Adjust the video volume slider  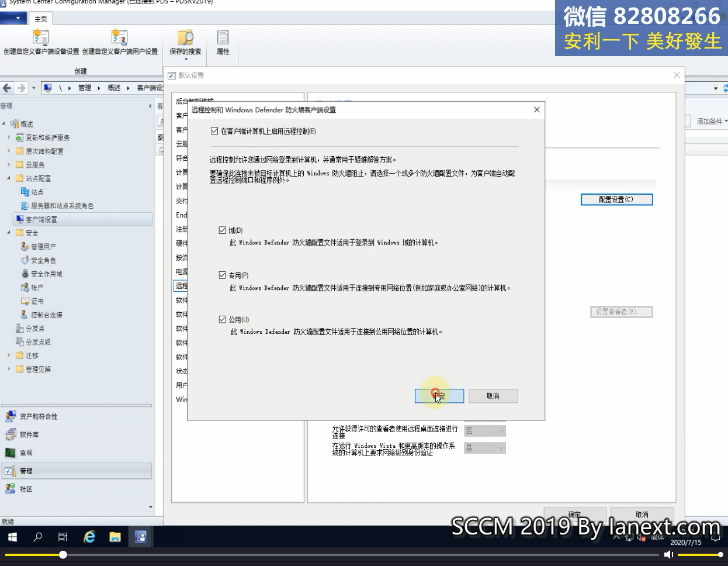click(x=701, y=555)
